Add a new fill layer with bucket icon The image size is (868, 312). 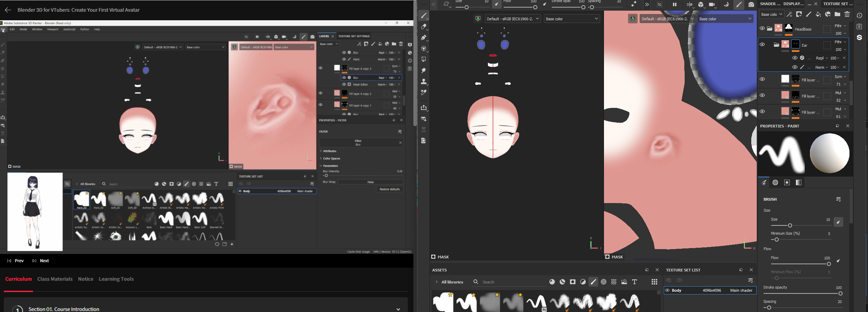(818, 14)
